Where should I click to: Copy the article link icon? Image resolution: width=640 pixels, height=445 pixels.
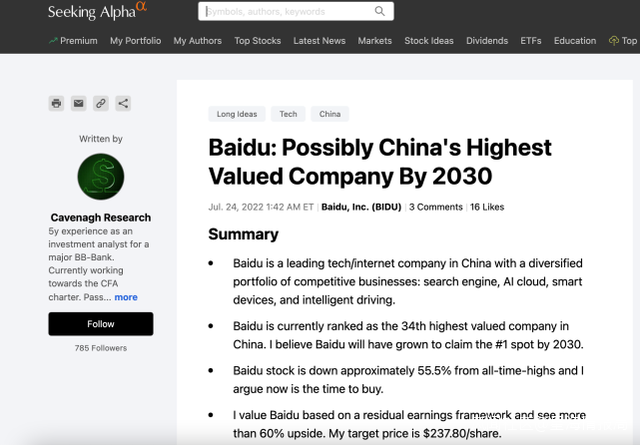pyautogui.click(x=101, y=103)
